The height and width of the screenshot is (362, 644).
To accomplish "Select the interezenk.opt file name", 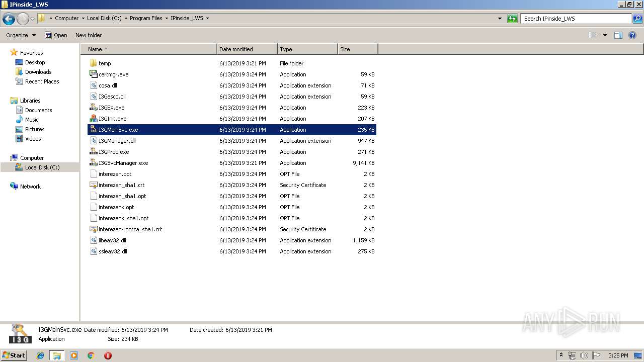I will [116, 207].
